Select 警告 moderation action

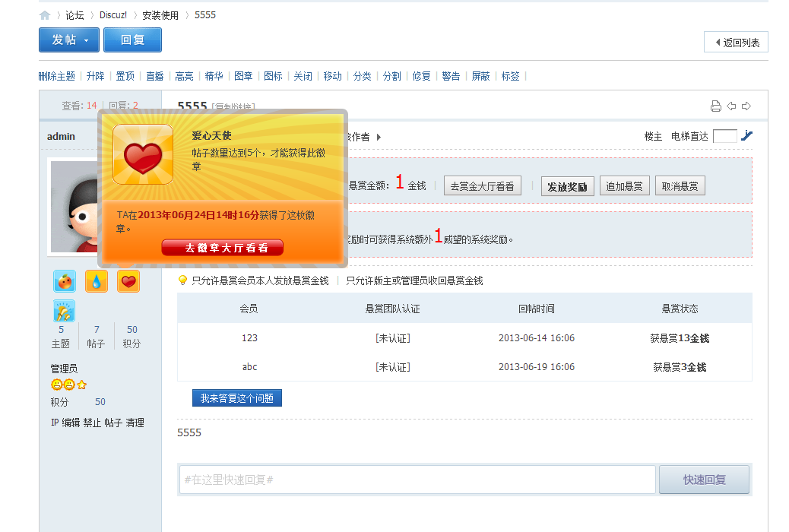(451, 76)
